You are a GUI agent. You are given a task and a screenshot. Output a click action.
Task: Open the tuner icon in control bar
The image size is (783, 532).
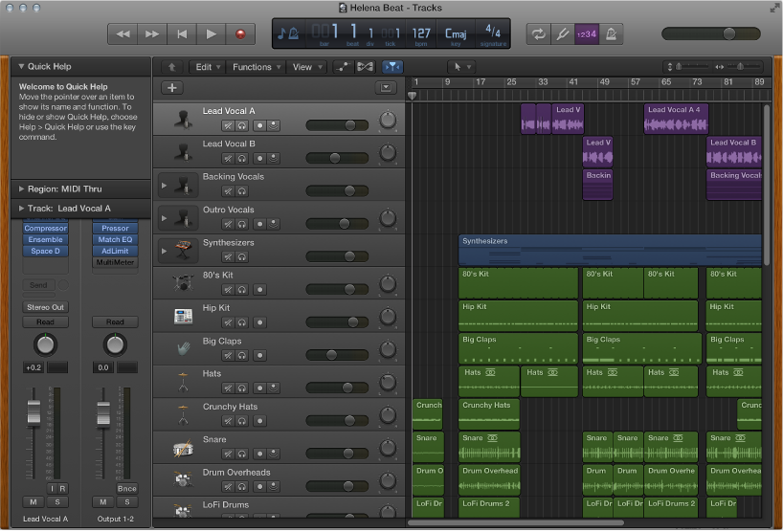coord(562,34)
